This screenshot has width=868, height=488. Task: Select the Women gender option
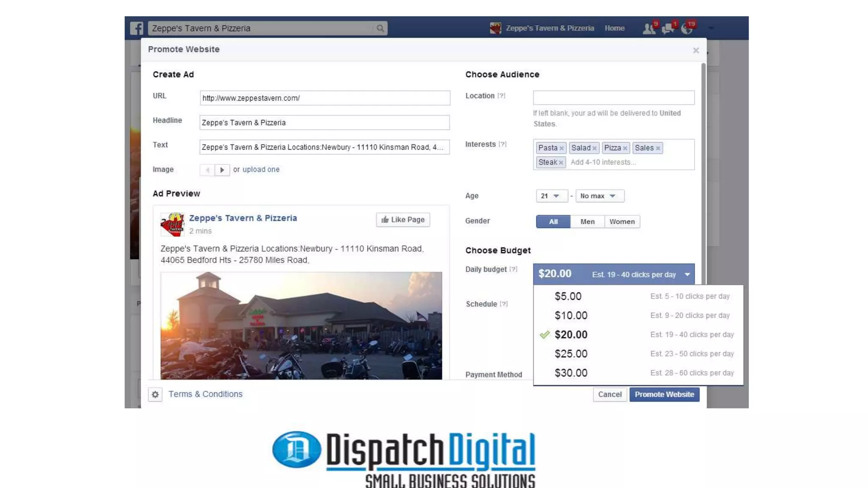point(622,222)
